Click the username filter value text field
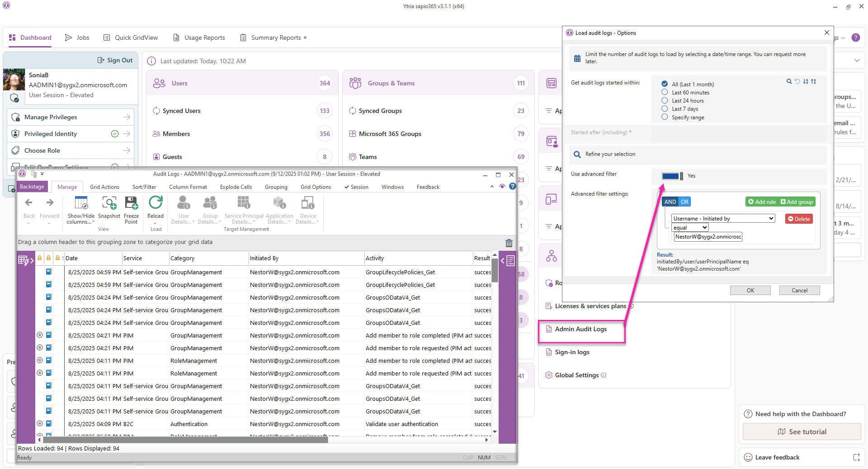 point(708,237)
